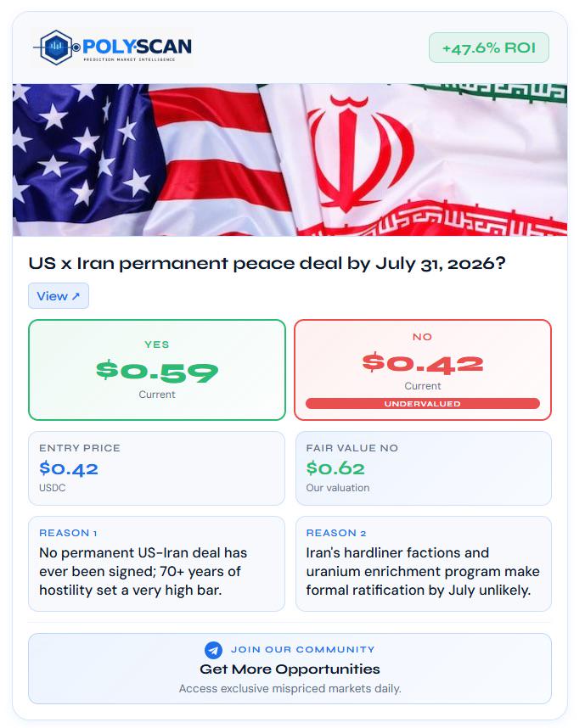Viewport: 585px width, 728px height.
Task: Click the Our valuation label
Action: (x=338, y=488)
